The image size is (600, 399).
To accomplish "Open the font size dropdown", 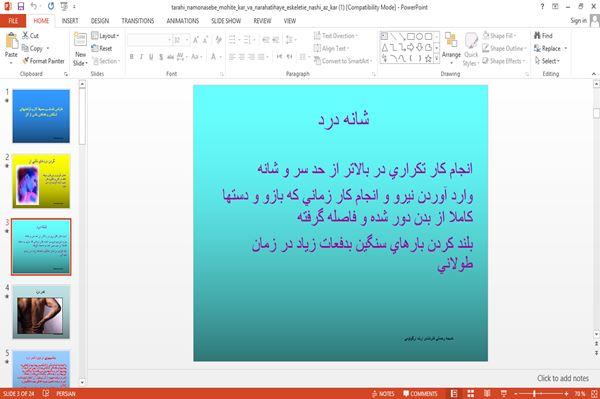I will coord(187,40).
